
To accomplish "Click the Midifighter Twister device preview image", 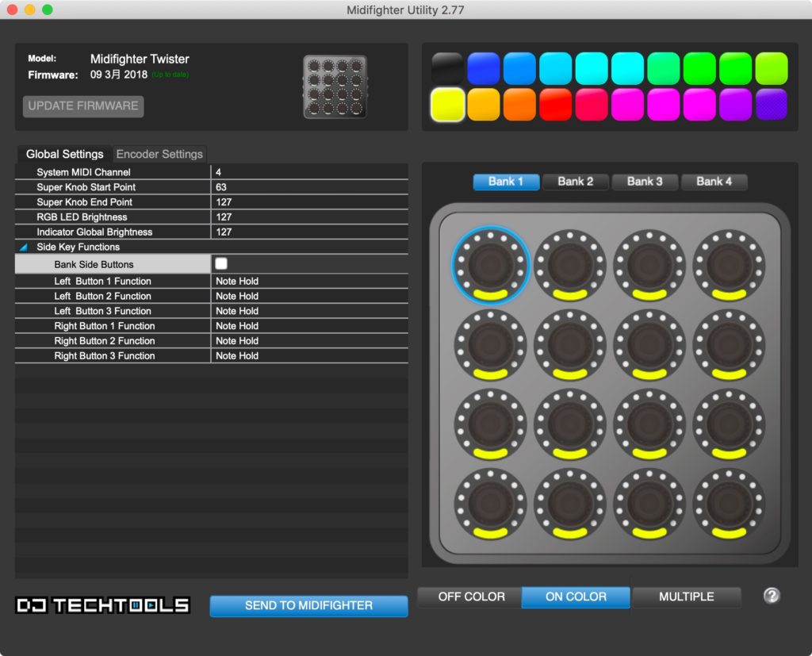I will 334,87.
